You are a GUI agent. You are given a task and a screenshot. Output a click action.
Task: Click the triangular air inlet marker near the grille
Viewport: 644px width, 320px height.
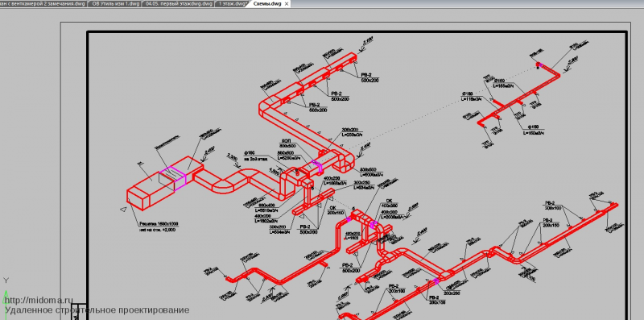coord(122,210)
